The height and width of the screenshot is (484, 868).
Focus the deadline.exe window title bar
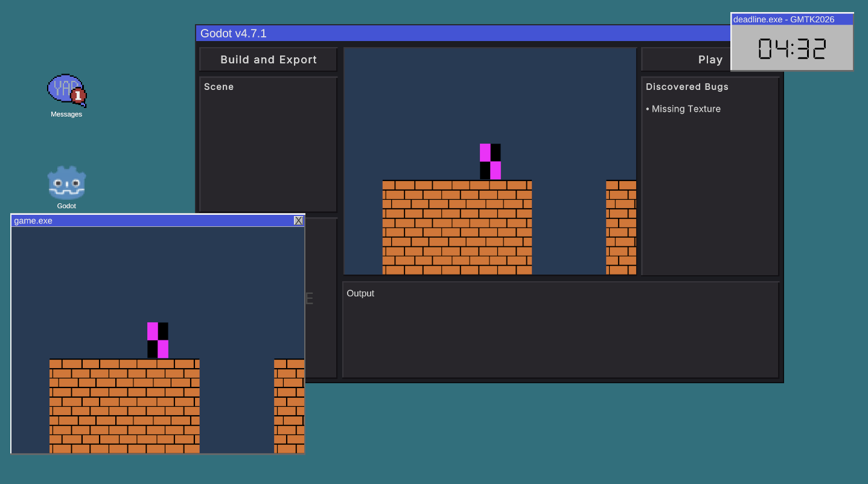point(792,19)
